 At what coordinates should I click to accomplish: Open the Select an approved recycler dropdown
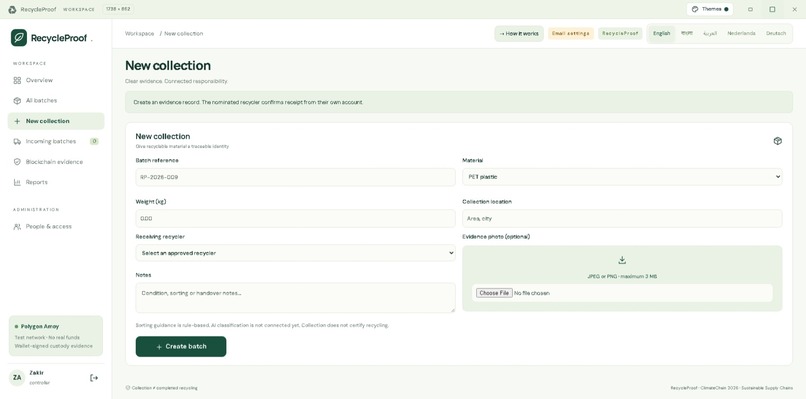[295, 253]
